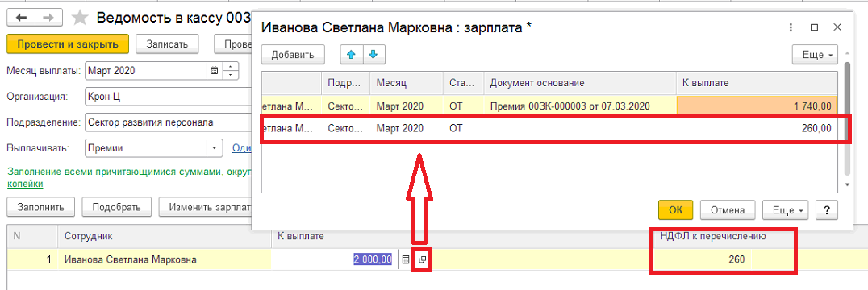
Task: Go forward with the right arrow button
Action: (48, 18)
